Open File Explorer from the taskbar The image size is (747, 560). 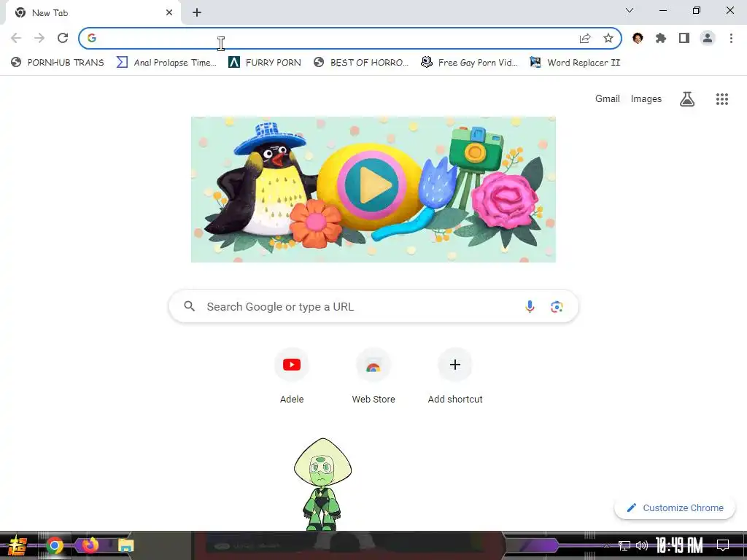[x=125, y=545]
